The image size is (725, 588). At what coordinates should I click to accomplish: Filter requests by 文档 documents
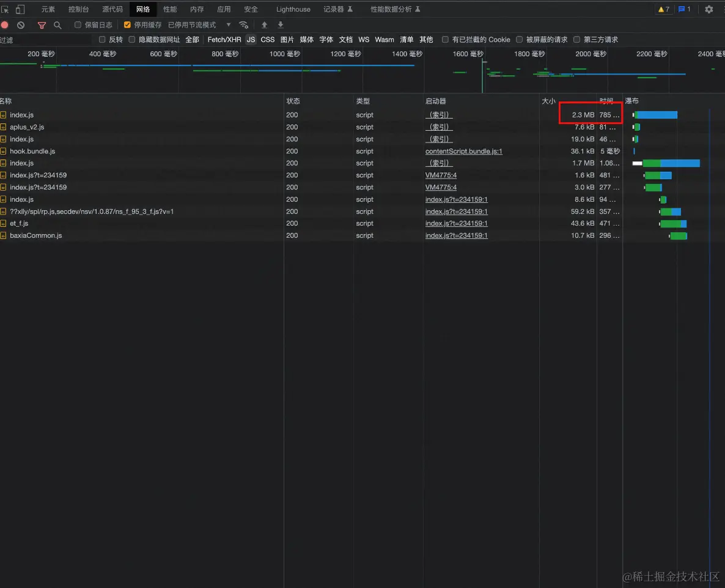tap(345, 40)
